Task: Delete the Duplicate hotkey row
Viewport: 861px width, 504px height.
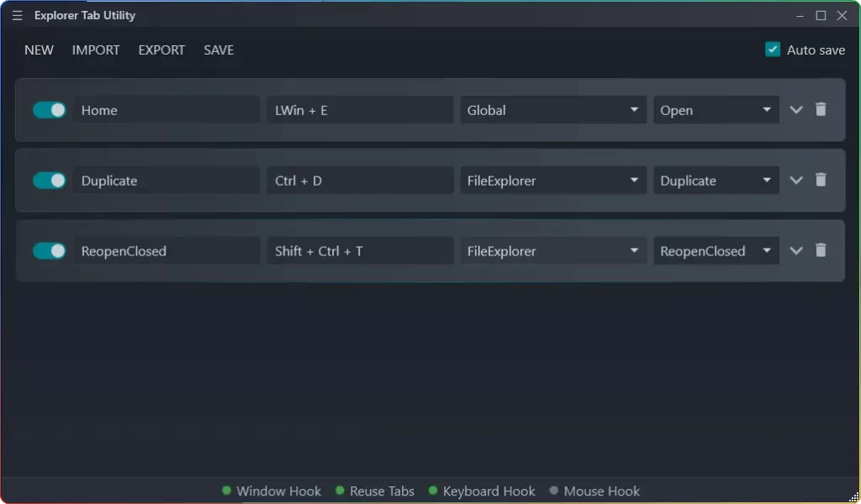Action: point(821,180)
